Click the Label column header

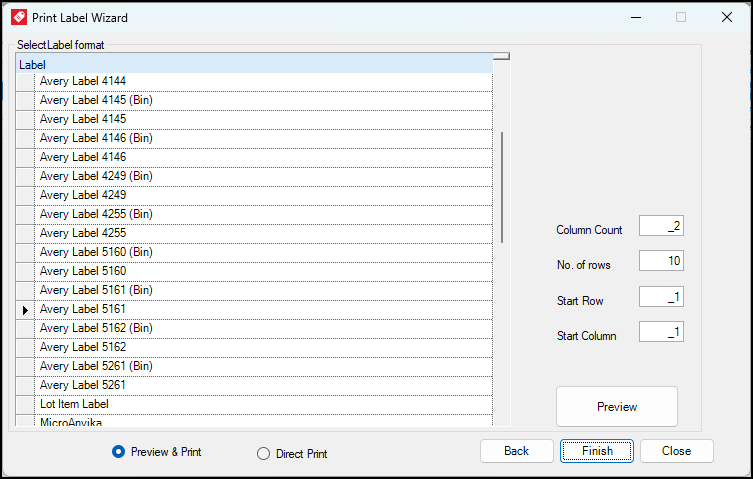(x=255, y=64)
